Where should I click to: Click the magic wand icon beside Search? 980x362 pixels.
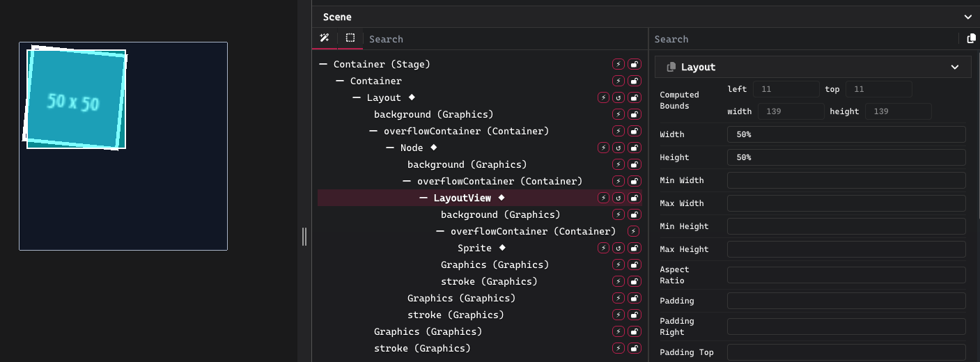[x=325, y=38]
